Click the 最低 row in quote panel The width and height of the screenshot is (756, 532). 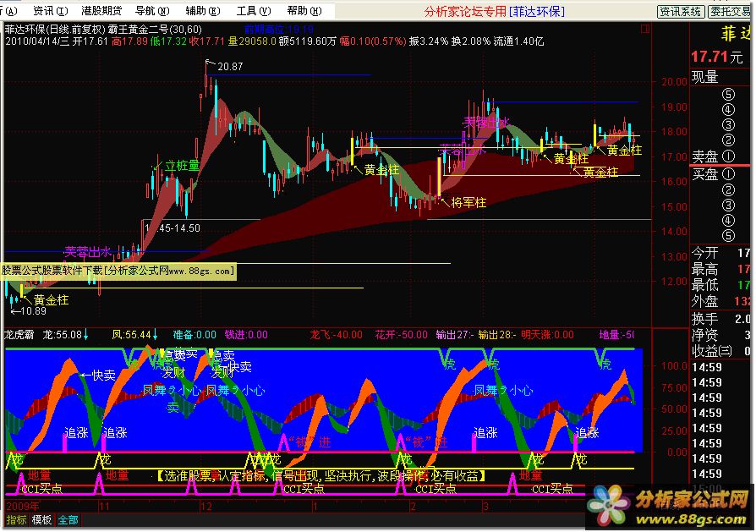721,284
